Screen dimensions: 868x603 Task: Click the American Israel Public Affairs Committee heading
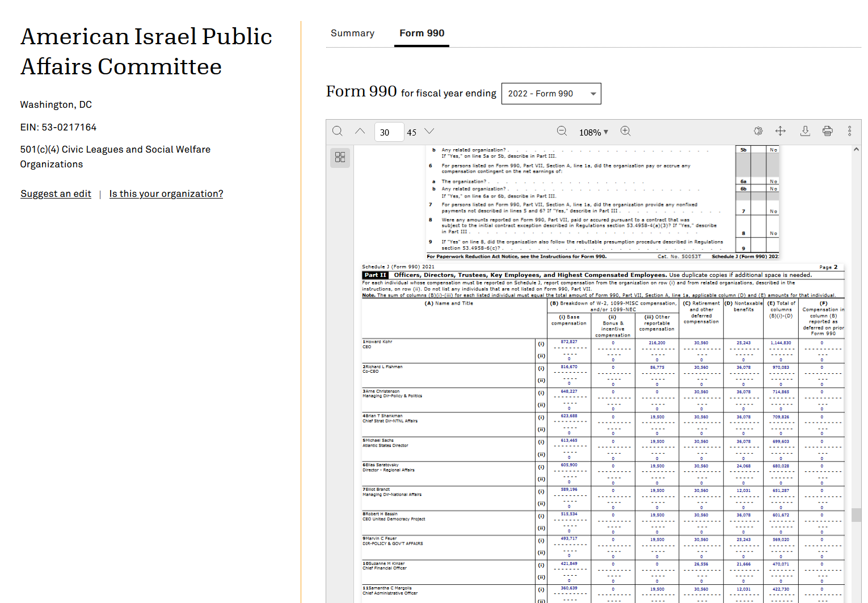tap(146, 52)
